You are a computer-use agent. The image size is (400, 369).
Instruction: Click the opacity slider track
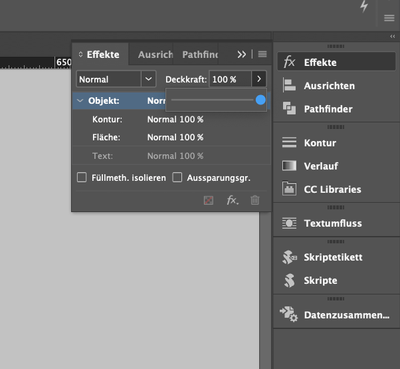pos(212,100)
